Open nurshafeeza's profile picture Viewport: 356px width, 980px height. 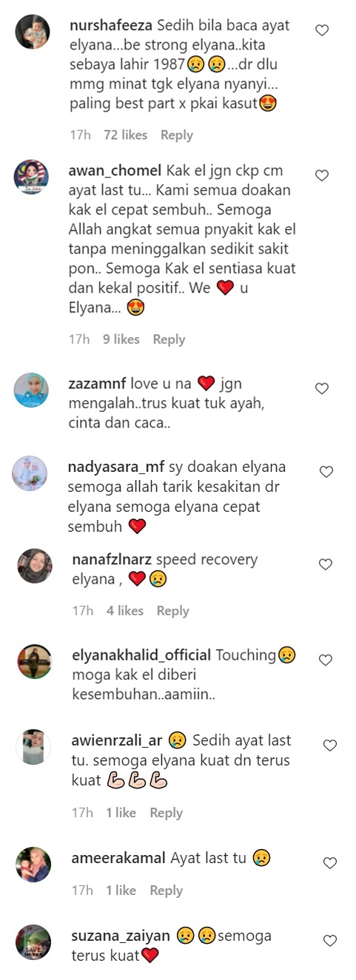point(32,32)
